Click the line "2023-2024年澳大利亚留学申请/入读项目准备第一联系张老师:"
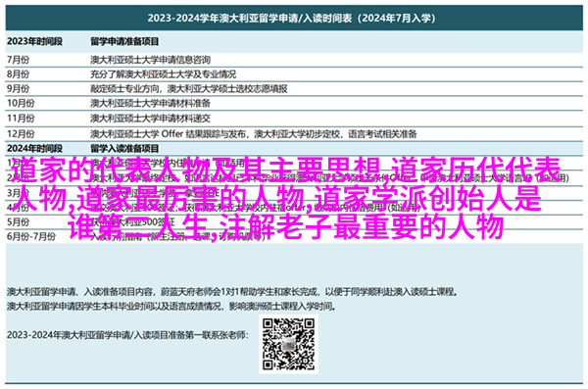Screen dimensions: 588x389 click(127, 334)
